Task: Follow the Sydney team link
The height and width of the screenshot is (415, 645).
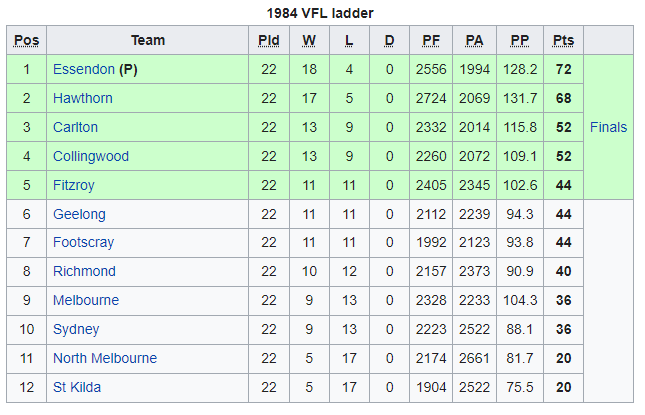Action: click(x=76, y=329)
